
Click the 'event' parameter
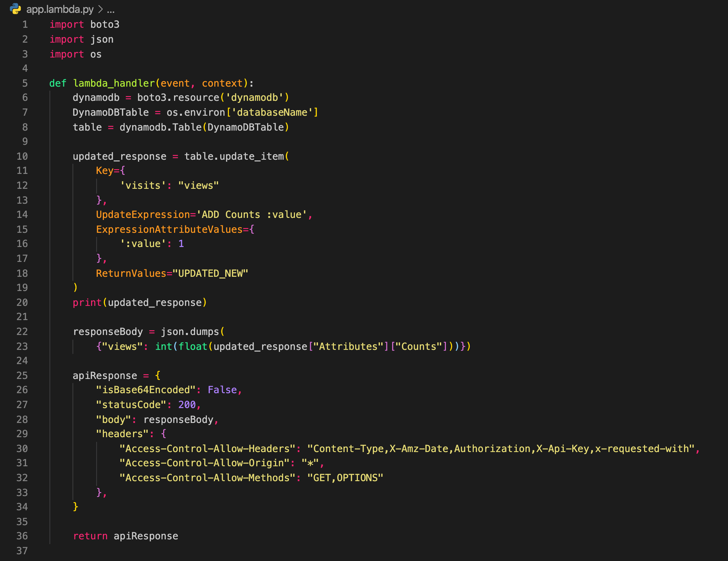pos(175,83)
